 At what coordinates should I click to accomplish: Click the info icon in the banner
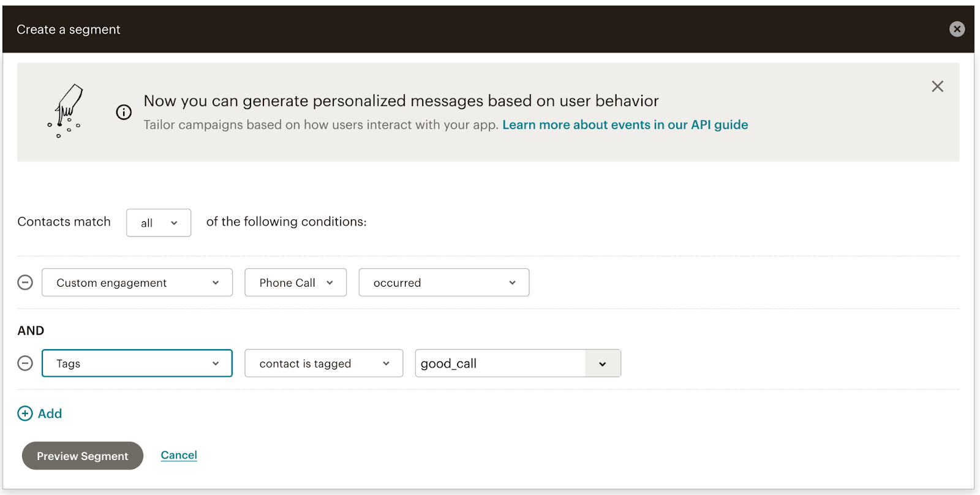point(124,112)
